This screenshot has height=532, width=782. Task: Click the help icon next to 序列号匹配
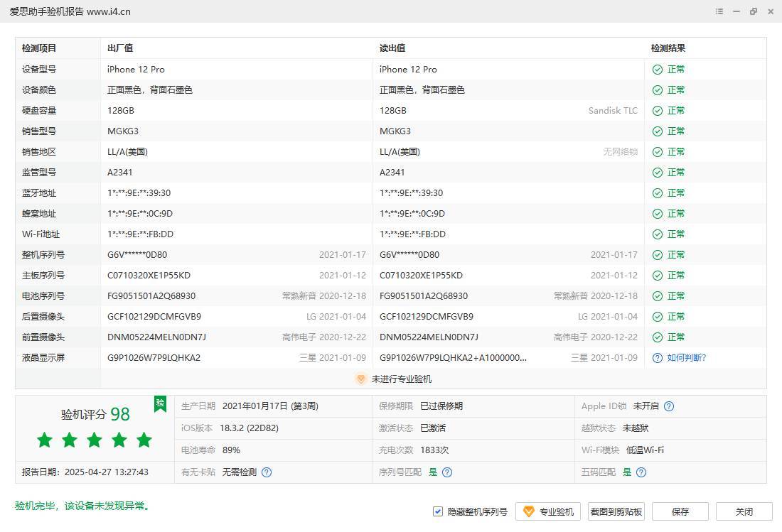coord(447,472)
